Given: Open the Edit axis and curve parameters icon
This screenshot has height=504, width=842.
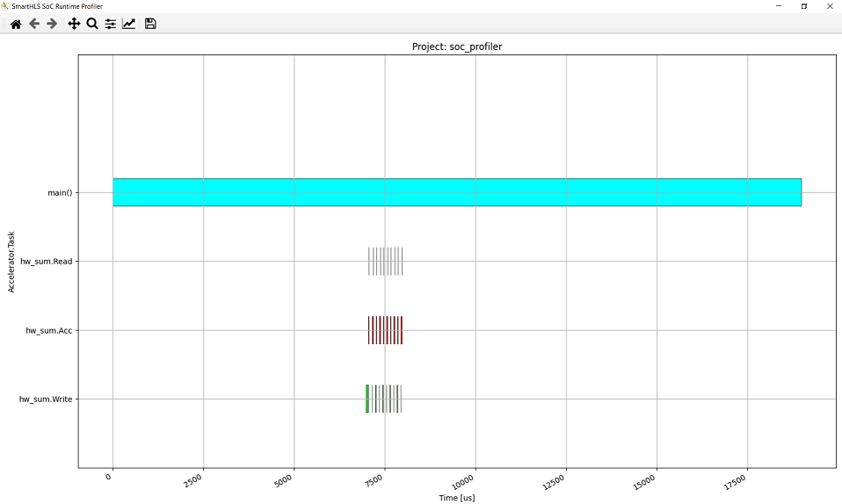Looking at the screenshot, I should click(128, 24).
